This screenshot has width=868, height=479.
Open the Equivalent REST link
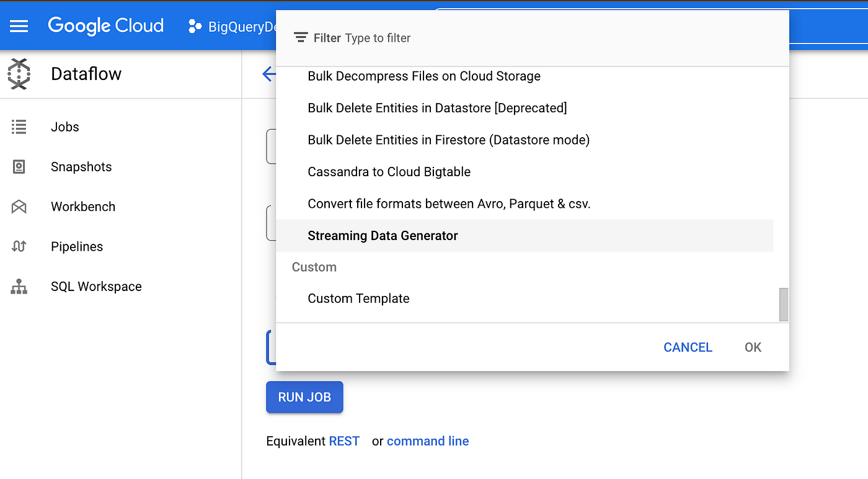tap(344, 441)
